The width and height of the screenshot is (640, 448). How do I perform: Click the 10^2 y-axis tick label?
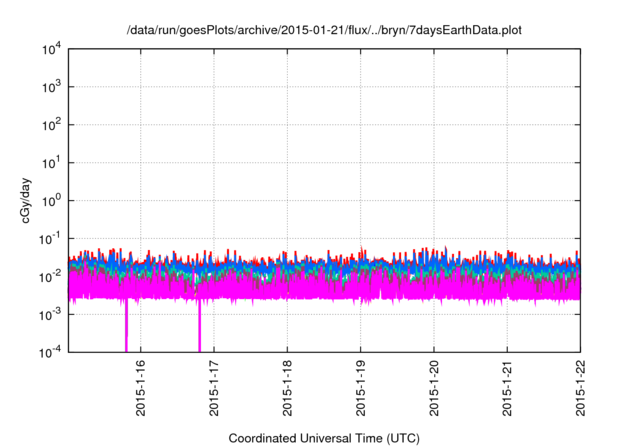(52, 125)
